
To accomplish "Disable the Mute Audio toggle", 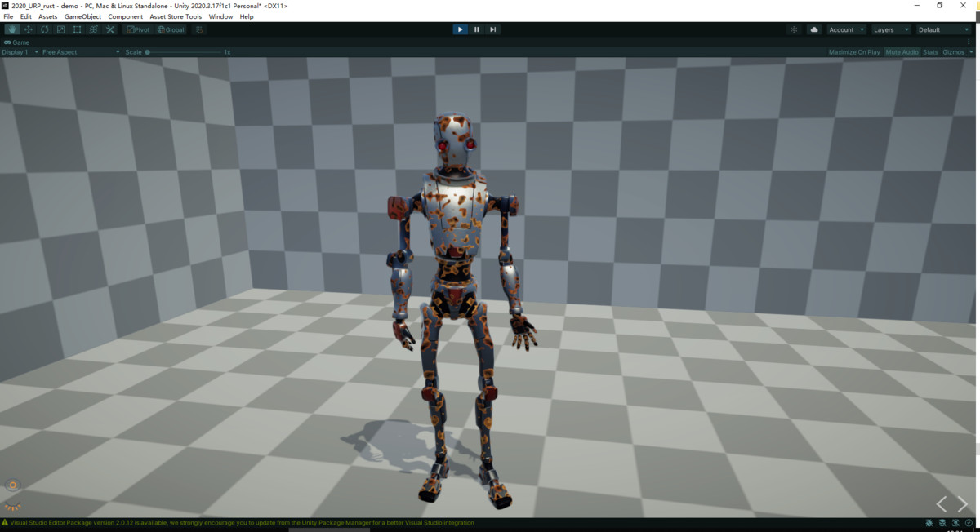I will click(x=902, y=51).
